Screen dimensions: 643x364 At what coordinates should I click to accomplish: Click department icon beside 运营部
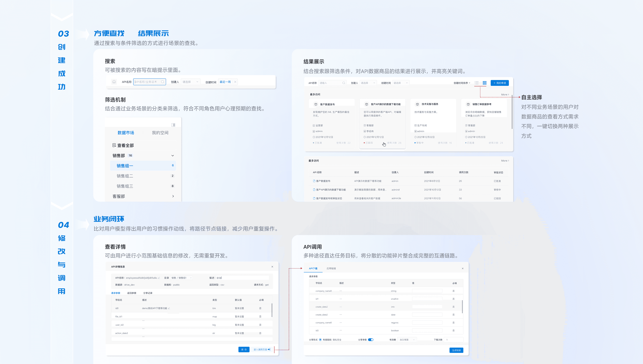coord(314,126)
